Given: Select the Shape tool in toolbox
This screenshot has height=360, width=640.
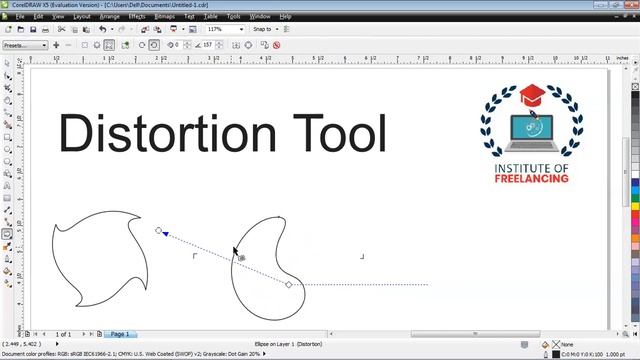Looking at the screenshot, I should pos(7,76).
